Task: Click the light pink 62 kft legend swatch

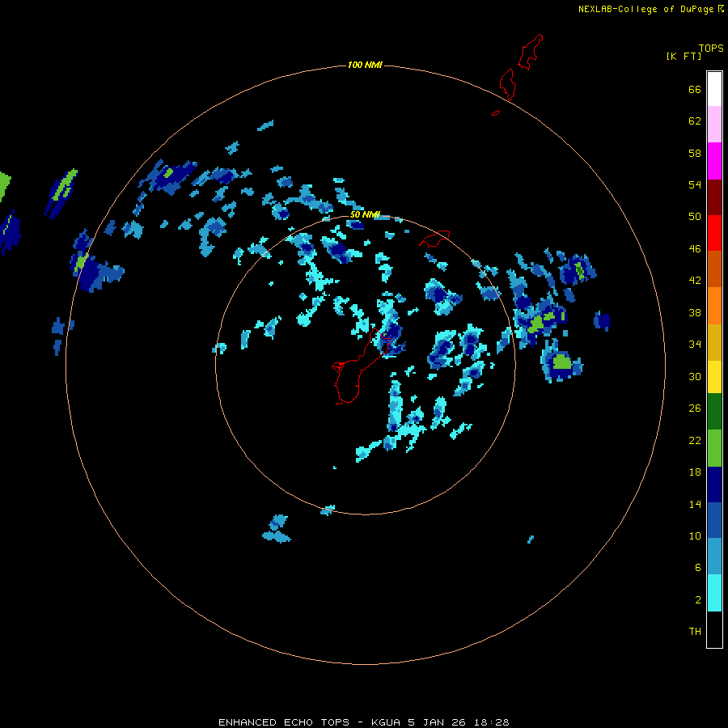Action: click(x=714, y=125)
